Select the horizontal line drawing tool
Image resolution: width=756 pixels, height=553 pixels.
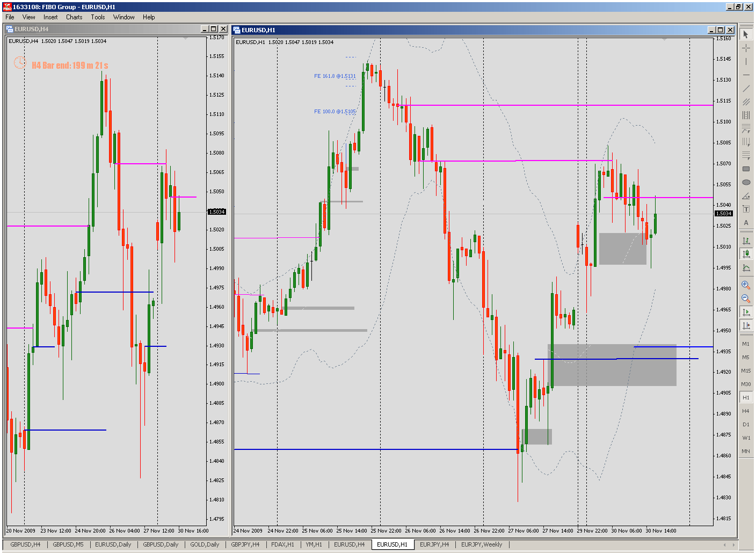(x=746, y=76)
